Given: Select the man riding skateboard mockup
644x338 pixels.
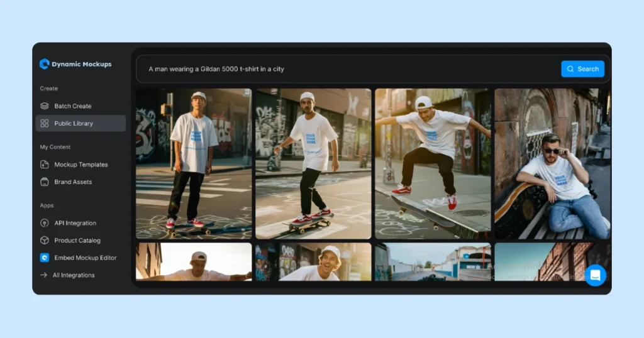Looking at the screenshot, I should coord(313,163).
